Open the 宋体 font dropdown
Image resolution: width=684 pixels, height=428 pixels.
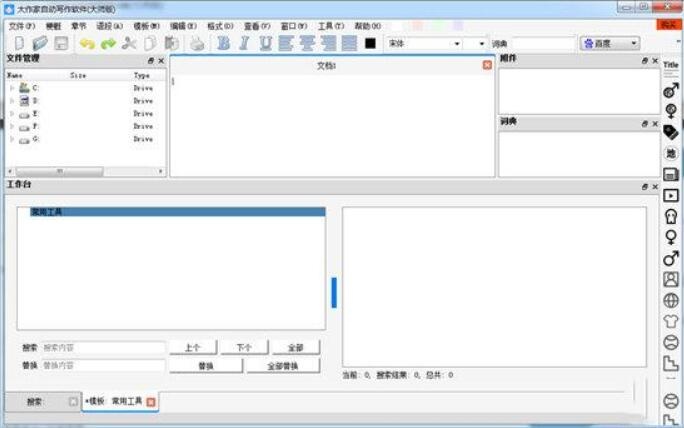pos(457,43)
